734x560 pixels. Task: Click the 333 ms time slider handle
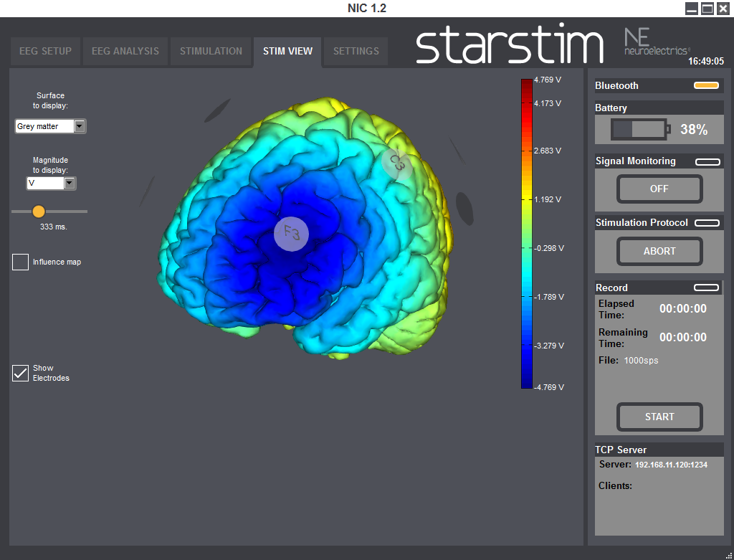coord(39,212)
